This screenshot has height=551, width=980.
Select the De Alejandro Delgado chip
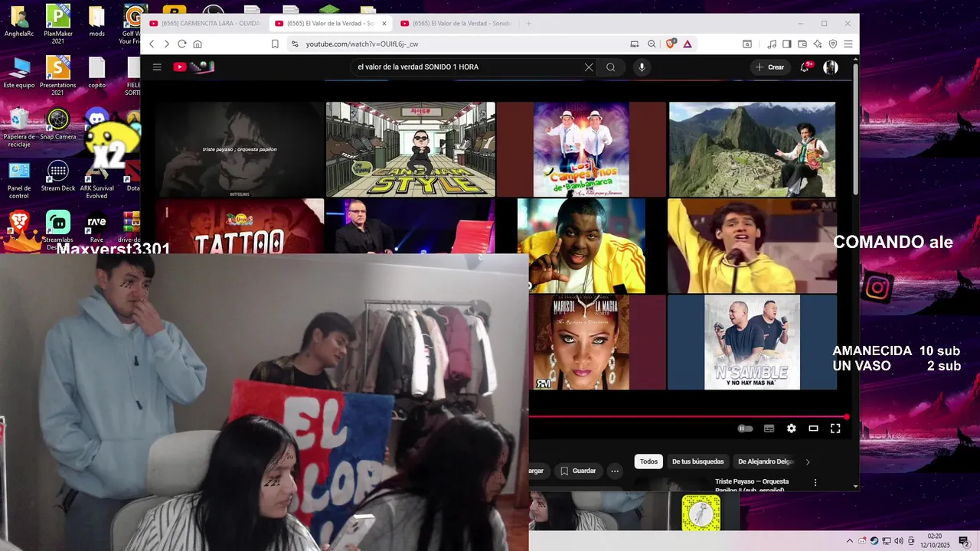coord(765,461)
